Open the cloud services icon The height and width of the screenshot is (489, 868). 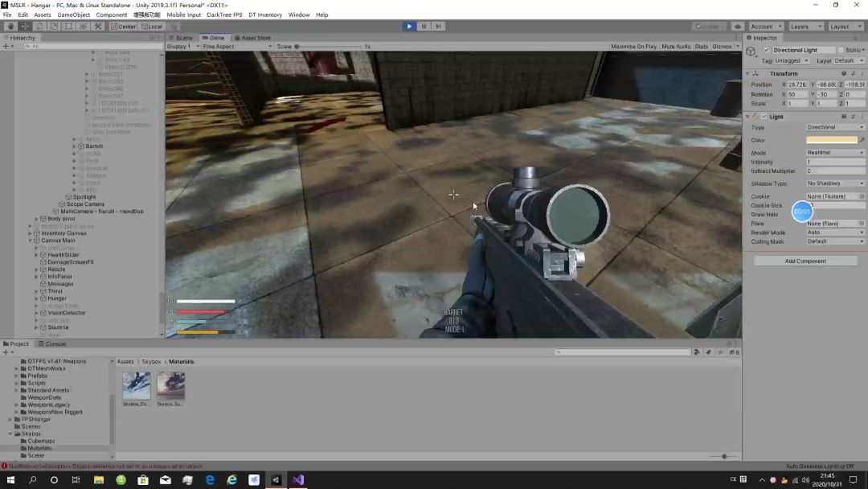pyautogui.click(x=737, y=27)
